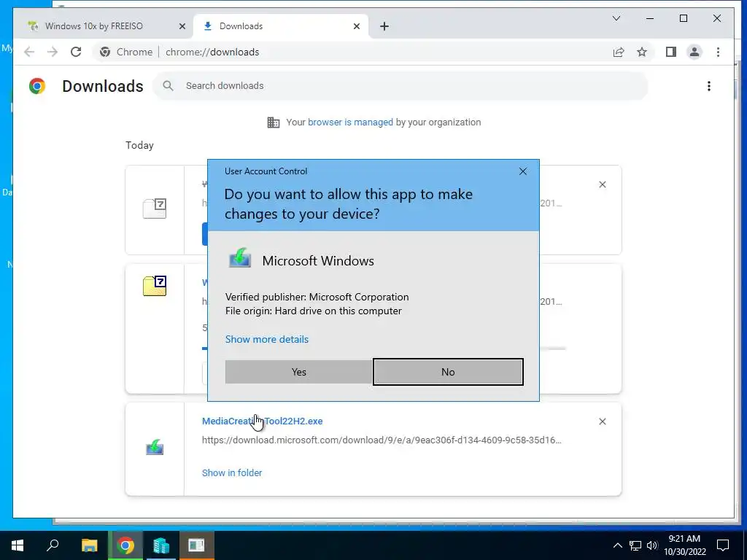Open a new Chrome tab
Image resolution: width=747 pixels, height=560 pixels.
point(384,26)
